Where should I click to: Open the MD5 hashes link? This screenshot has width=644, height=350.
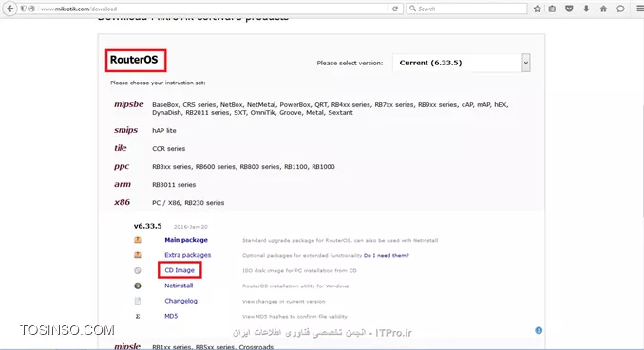(x=171, y=316)
